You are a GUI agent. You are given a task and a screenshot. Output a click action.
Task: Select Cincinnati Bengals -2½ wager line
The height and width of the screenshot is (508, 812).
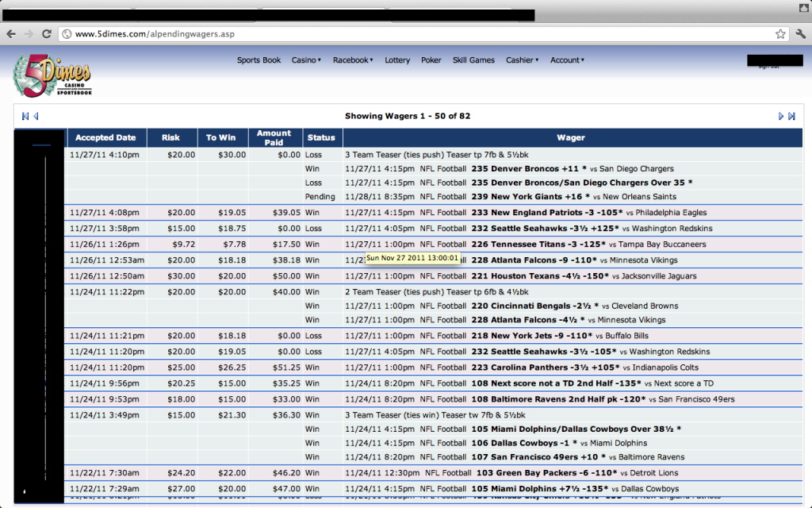click(x=511, y=306)
